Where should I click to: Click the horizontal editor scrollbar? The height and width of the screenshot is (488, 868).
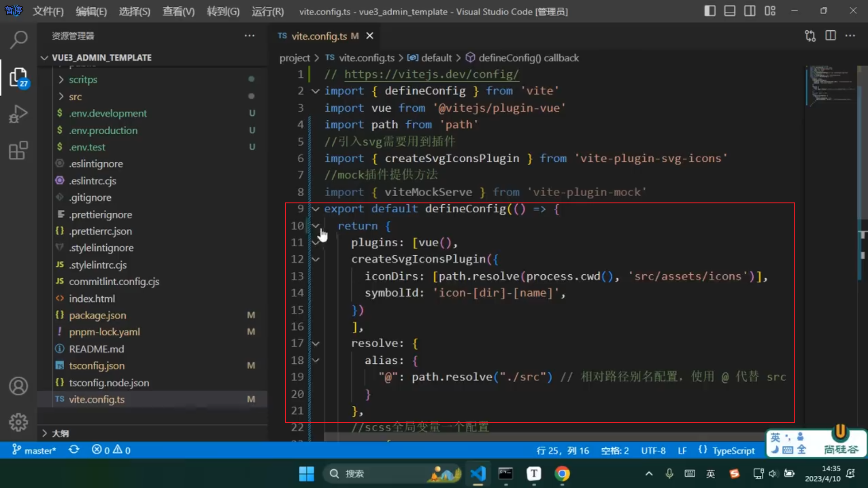point(545,436)
